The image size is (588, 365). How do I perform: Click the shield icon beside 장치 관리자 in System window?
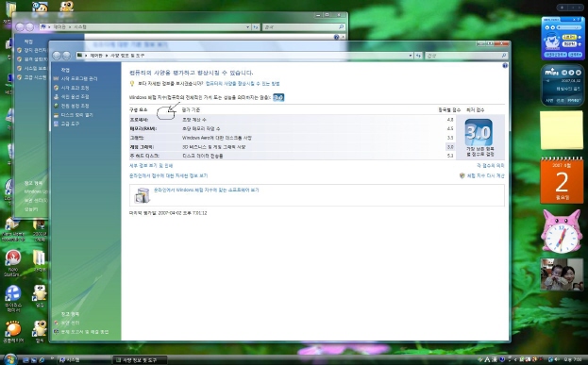coord(20,50)
